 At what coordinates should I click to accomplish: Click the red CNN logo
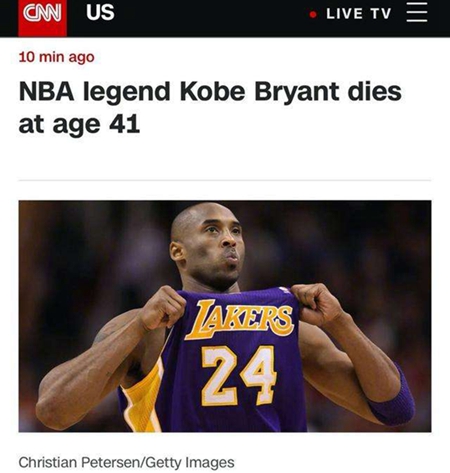tap(42, 17)
